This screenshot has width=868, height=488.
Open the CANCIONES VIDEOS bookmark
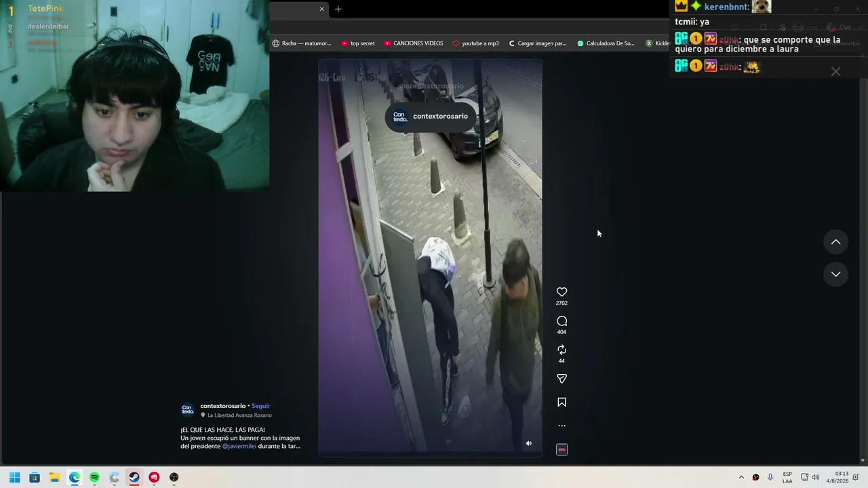414,43
